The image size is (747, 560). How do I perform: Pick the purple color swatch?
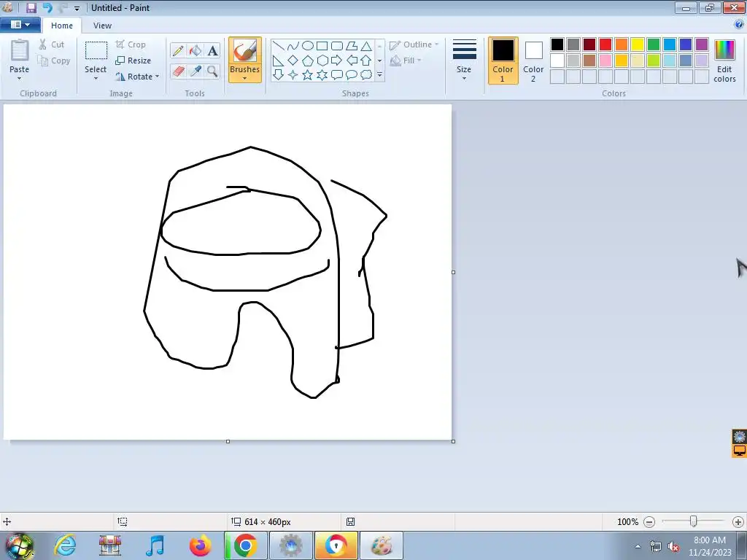[702, 44]
